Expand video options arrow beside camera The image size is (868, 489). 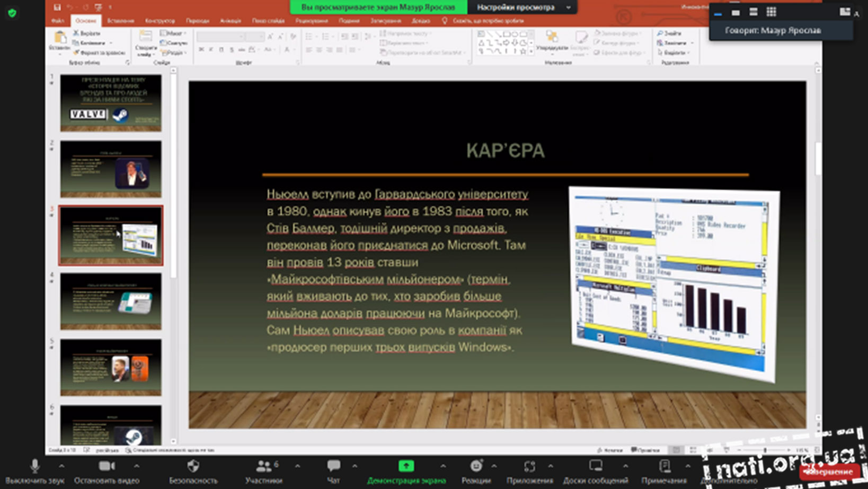pyautogui.click(x=136, y=466)
